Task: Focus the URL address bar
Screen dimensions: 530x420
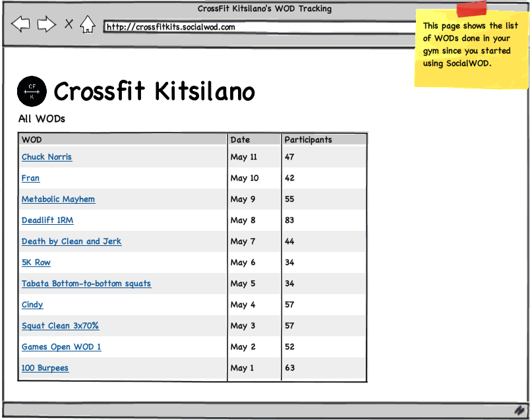Action: pos(260,27)
